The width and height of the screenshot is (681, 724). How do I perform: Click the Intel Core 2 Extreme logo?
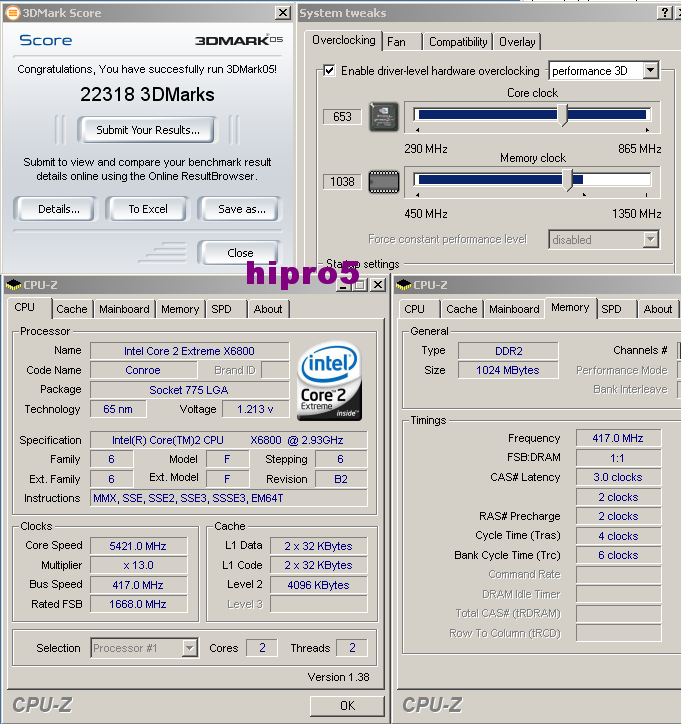pos(329,381)
